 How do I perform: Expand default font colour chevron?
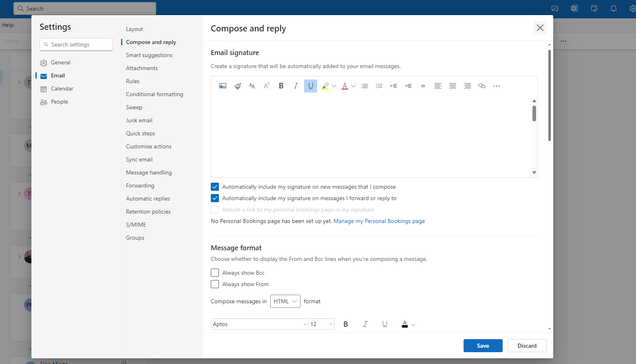[413, 325]
